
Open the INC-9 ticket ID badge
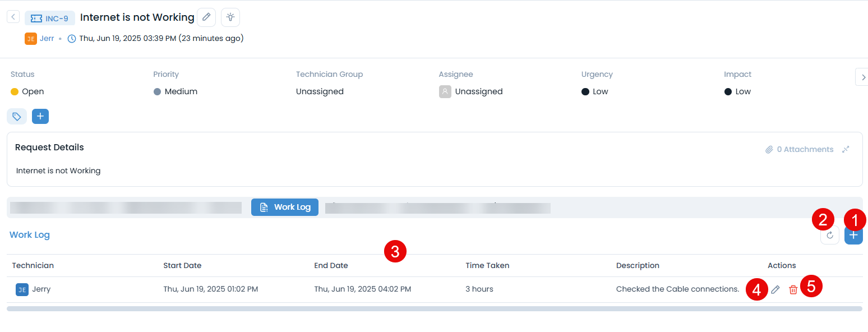coord(50,18)
